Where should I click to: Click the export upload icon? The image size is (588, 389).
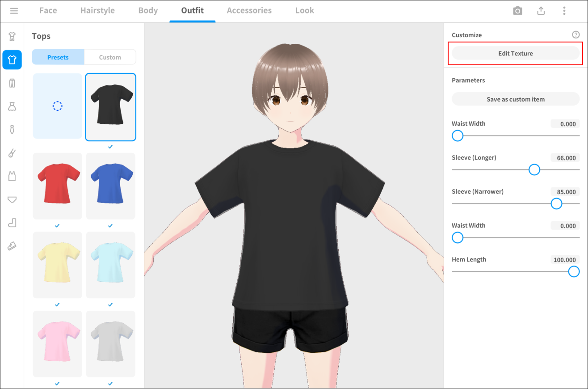point(541,11)
